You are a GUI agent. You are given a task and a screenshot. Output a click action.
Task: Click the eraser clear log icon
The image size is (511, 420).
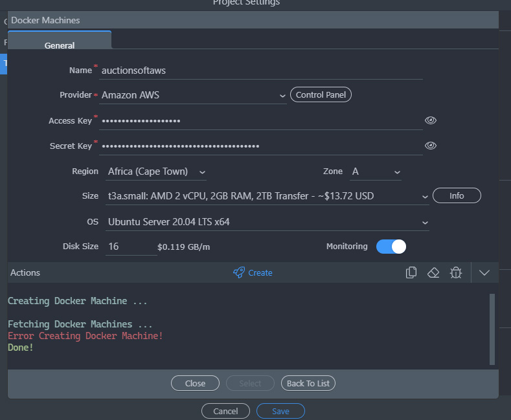[433, 272]
